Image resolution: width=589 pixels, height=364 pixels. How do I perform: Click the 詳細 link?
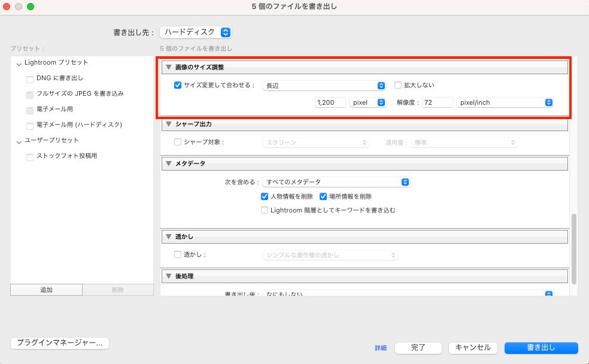tap(381, 348)
